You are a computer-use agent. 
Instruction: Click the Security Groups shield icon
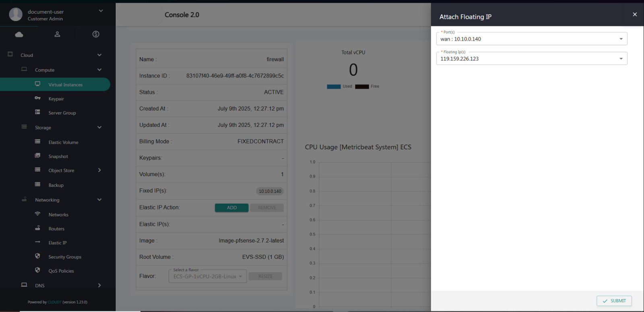[x=37, y=257]
